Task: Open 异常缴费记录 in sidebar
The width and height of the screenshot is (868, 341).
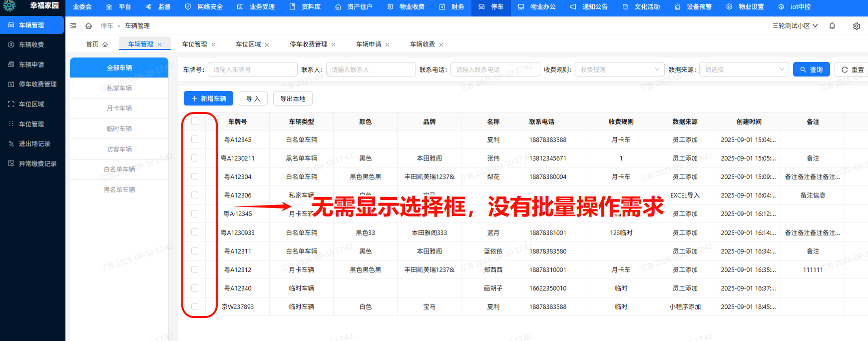Action: (37, 163)
